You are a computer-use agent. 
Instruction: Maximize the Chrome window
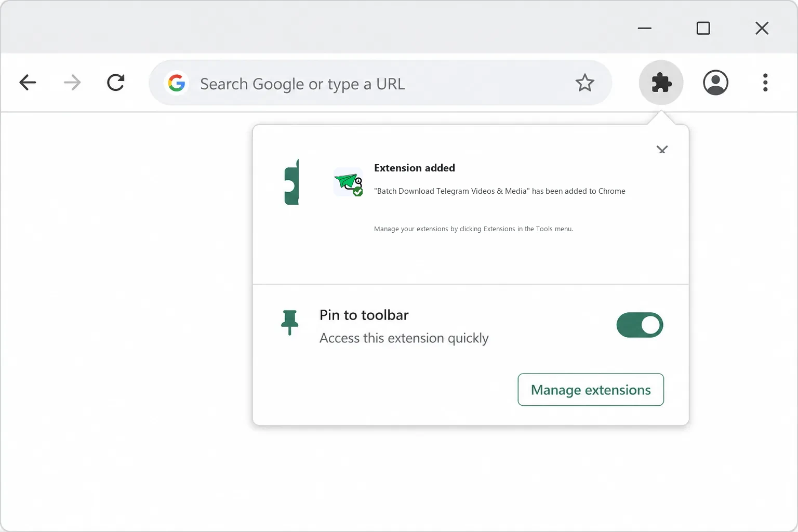(x=703, y=28)
